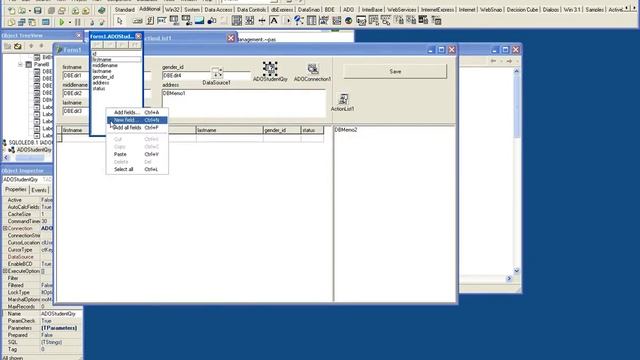640x360 pixels.
Task: Open the Data Access palette tab
Action: pyautogui.click(x=218, y=9)
